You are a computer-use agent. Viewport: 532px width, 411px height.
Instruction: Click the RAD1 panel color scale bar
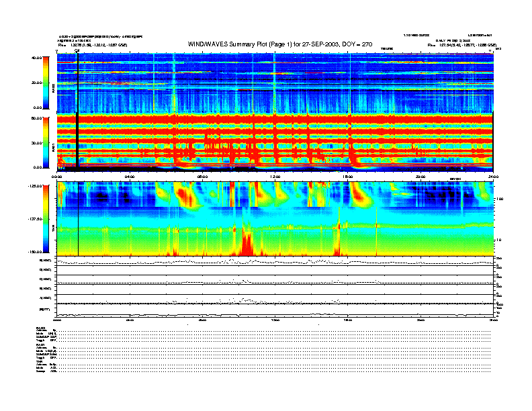tap(46, 142)
